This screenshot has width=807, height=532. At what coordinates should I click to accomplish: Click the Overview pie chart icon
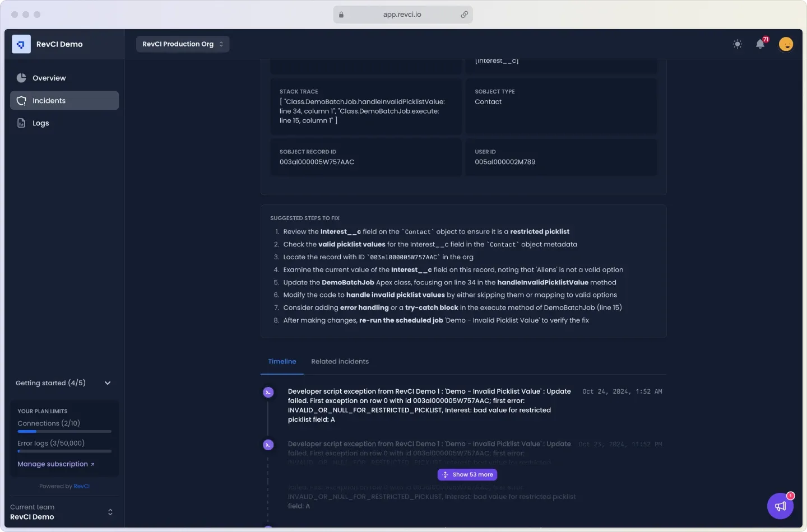pos(21,78)
